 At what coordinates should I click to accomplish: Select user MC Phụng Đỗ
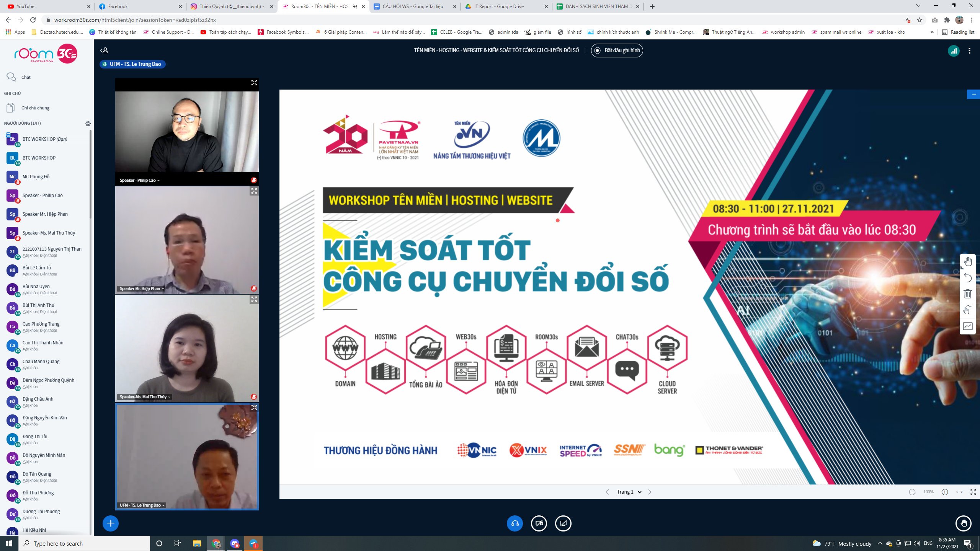coord(46,176)
